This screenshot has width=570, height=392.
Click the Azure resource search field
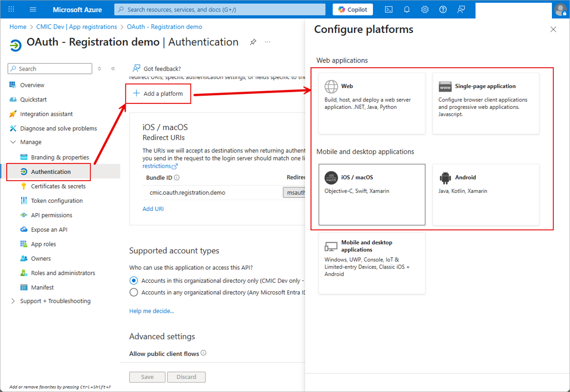219,9
